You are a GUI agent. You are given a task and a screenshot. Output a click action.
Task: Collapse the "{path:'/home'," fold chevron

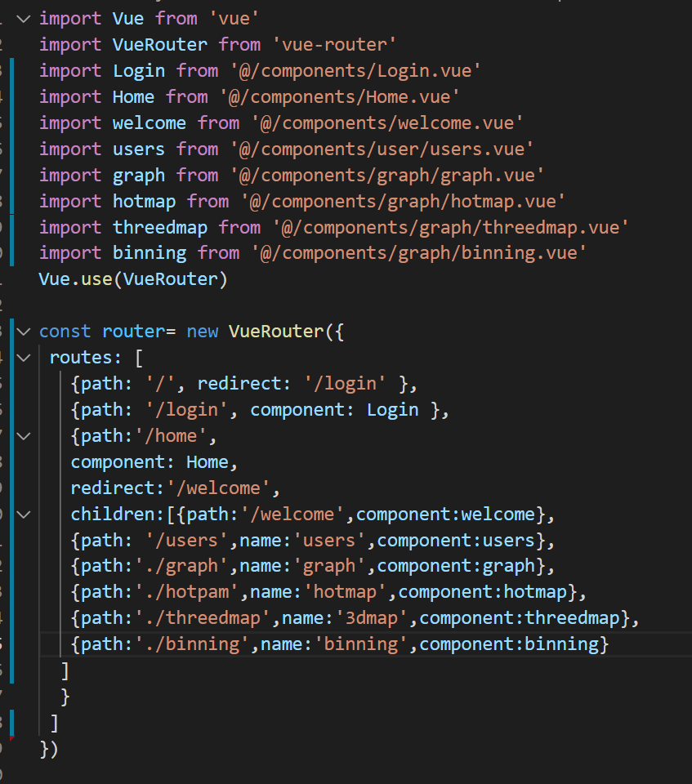coord(24,436)
